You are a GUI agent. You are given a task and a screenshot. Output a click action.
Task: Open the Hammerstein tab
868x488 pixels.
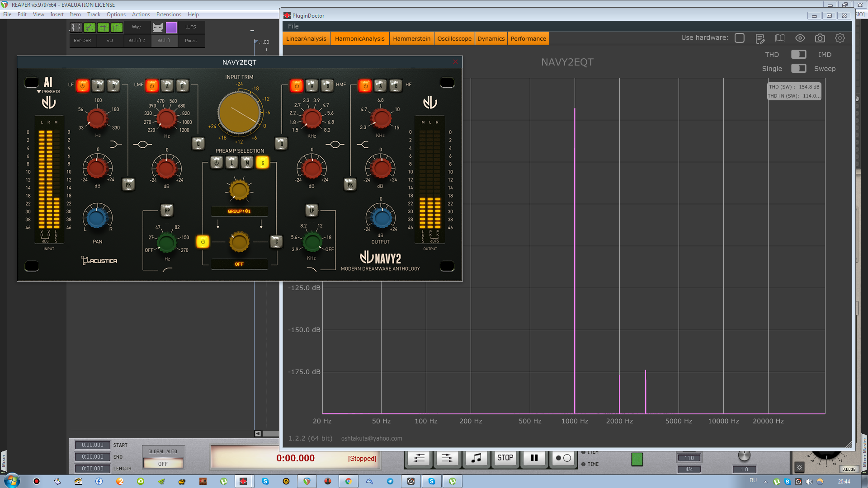tap(411, 38)
